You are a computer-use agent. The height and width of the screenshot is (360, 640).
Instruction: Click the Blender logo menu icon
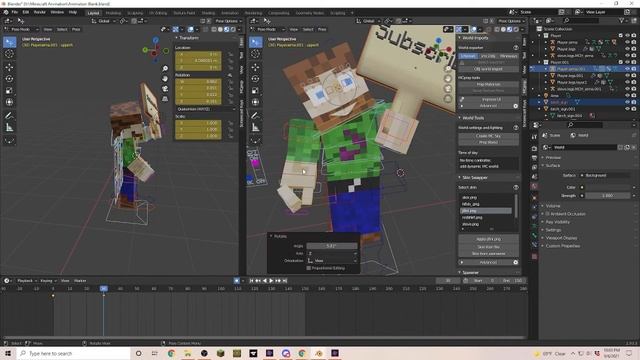click(x=6, y=12)
